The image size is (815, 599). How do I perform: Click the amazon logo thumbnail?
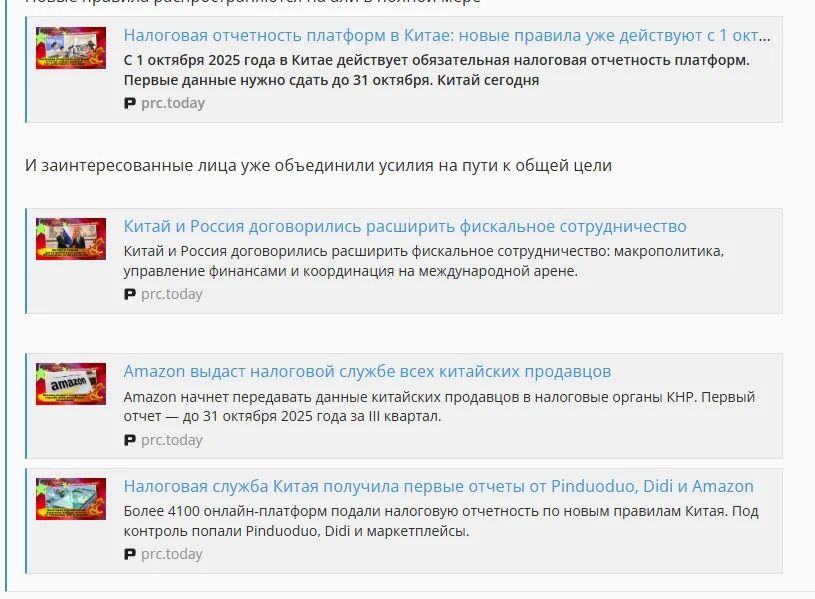[x=71, y=384]
